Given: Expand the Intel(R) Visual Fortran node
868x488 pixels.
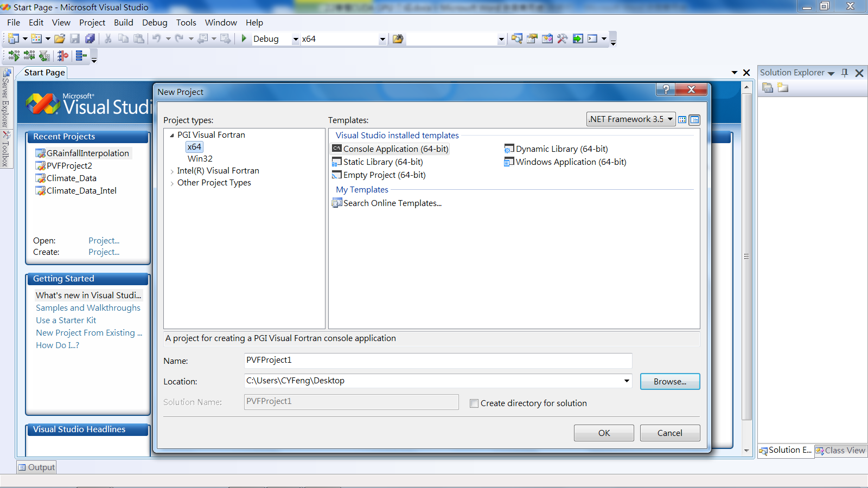Looking at the screenshot, I should (172, 171).
